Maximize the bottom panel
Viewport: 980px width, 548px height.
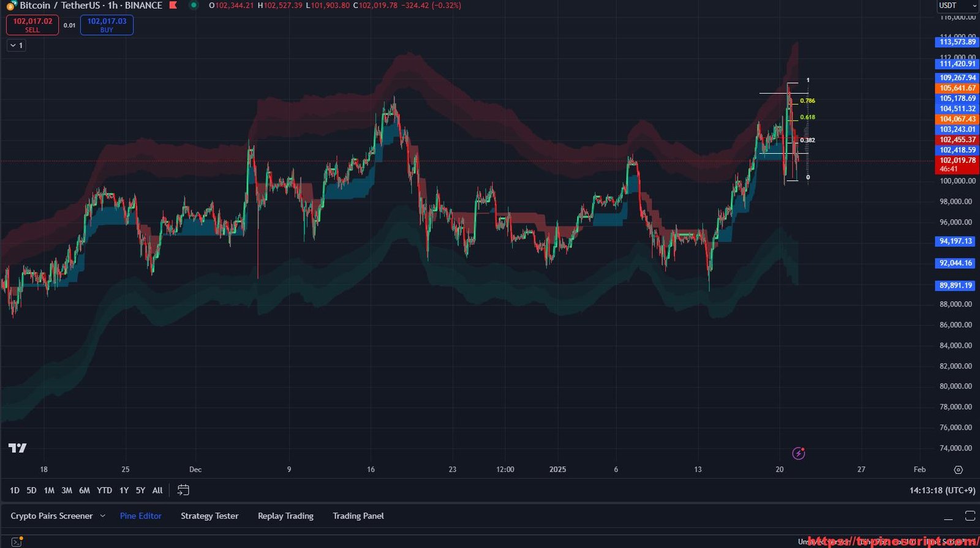[x=970, y=516]
